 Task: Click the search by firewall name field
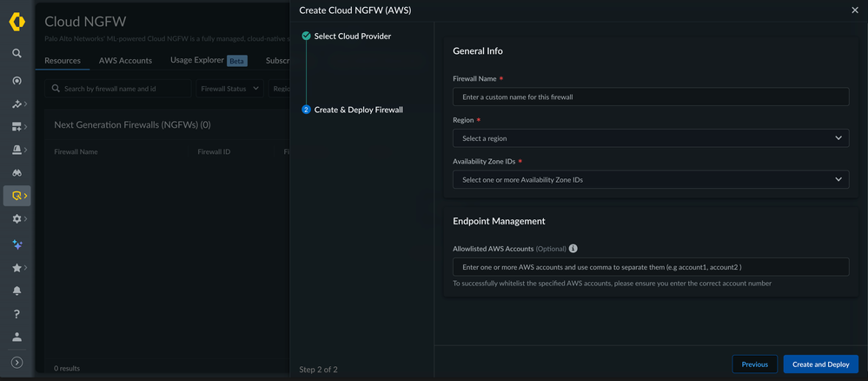(118, 89)
